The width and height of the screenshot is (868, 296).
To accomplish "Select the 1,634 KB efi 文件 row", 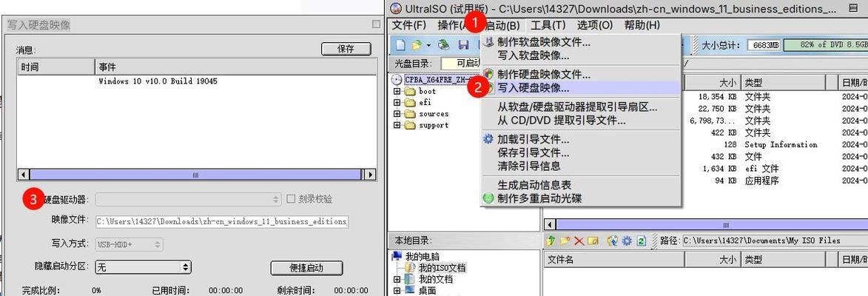I will point(775,169).
